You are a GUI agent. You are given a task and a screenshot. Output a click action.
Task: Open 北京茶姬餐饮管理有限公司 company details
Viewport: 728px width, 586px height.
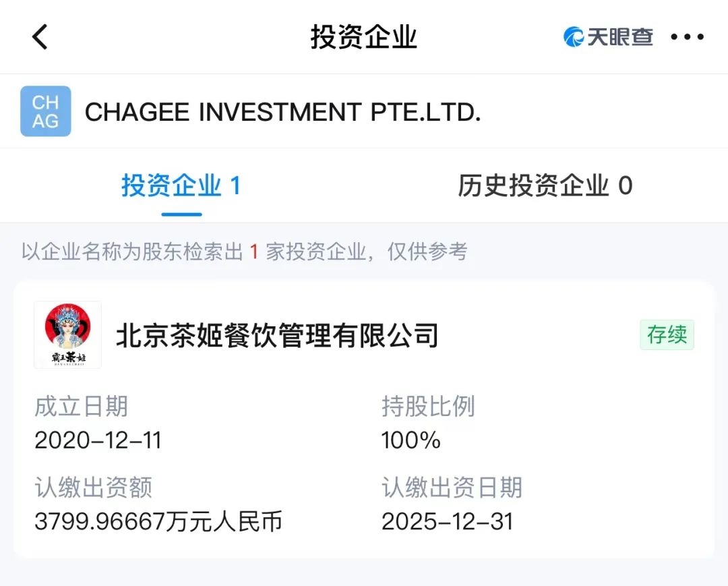coord(277,335)
